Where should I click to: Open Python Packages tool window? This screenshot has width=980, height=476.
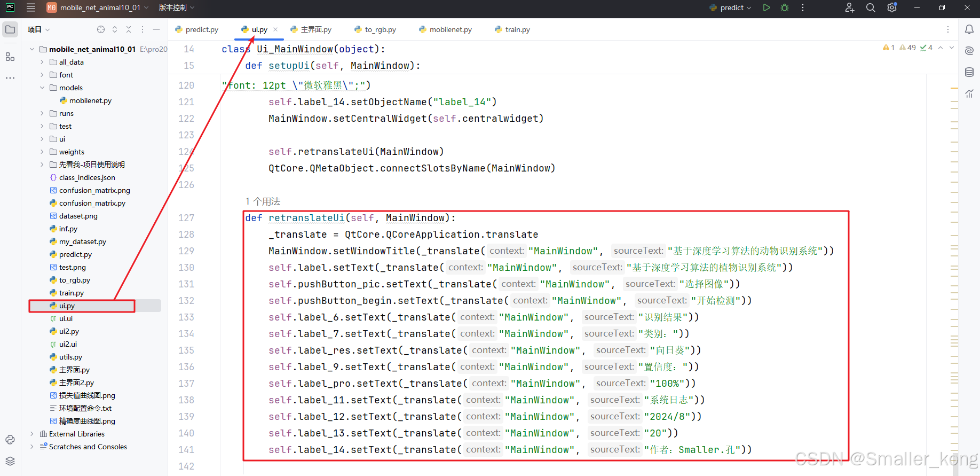point(10,440)
